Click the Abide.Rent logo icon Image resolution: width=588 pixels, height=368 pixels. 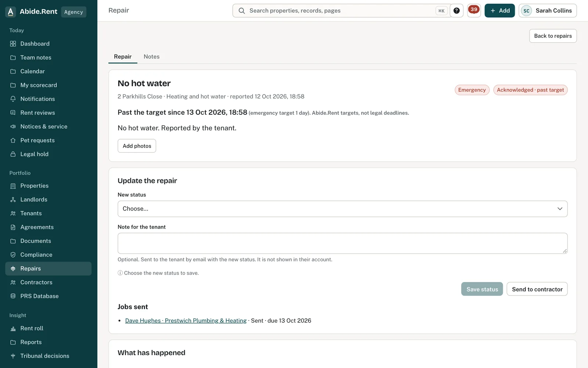11,12
